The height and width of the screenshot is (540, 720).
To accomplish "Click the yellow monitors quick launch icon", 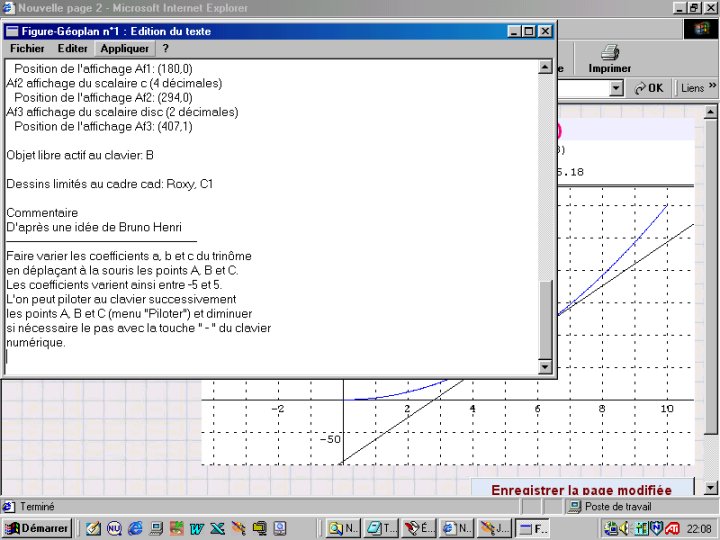I will [259, 529].
